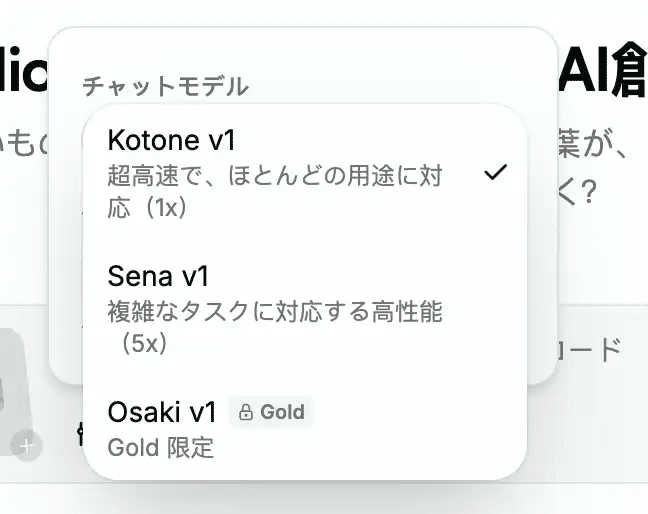The height and width of the screenshot is (514, 648).
Task: Choose the Sena v1 model option
Action: pos(300,309)
